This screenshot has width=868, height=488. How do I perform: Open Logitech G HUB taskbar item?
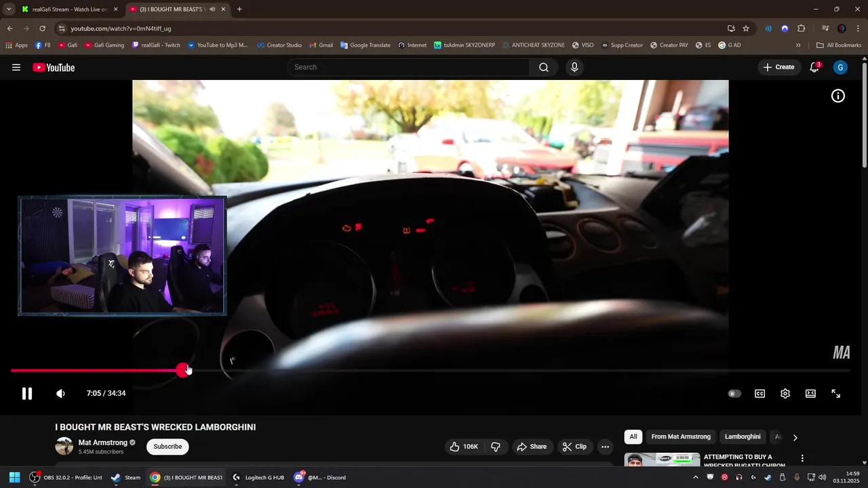tap(258, 477)
